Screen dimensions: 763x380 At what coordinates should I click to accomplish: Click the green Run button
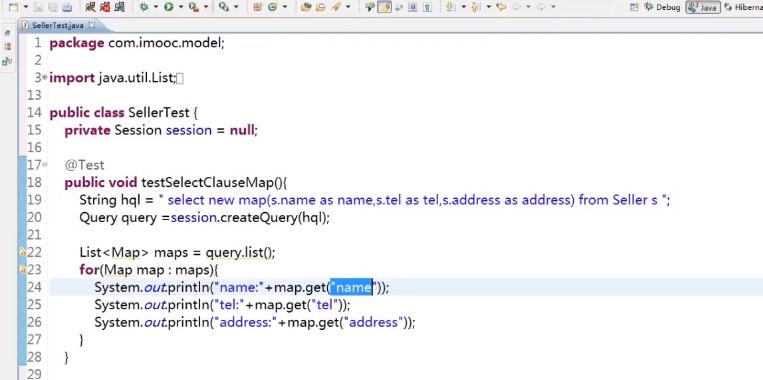[168, 7]
